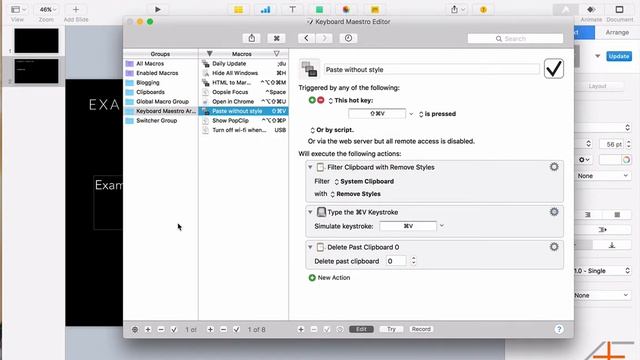Click the Record button

click(x=421, y=329)
